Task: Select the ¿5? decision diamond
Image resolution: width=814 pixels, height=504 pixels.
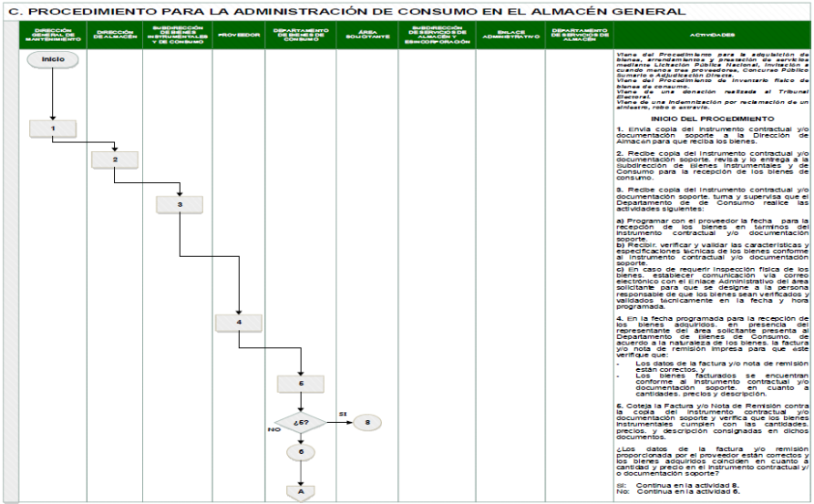Action: coord(301,423)
